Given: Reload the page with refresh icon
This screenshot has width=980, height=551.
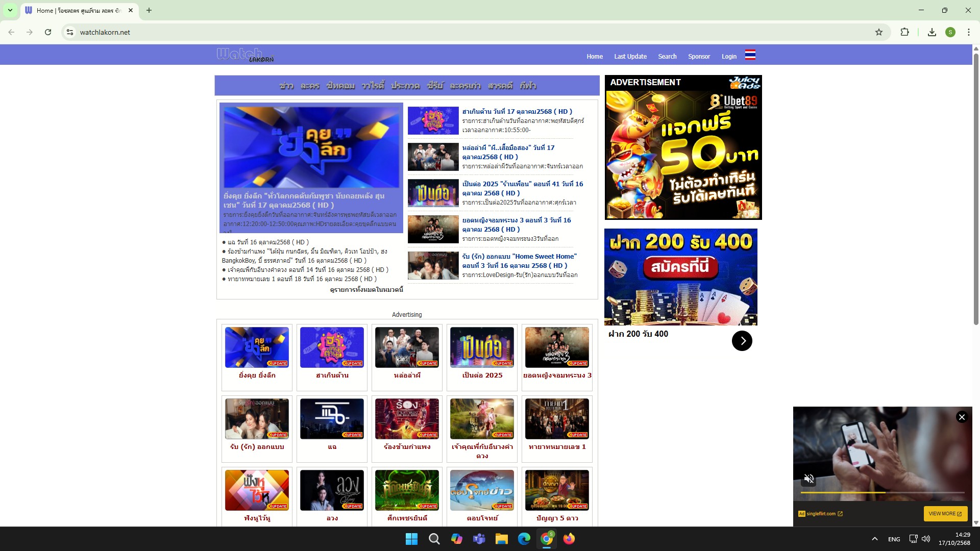Looking at the screenshot, I should [48, 32].
